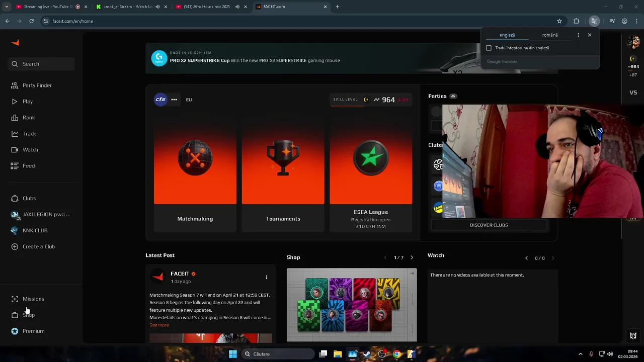
Task: Open Chrome media controls icon
Action: 612,21
